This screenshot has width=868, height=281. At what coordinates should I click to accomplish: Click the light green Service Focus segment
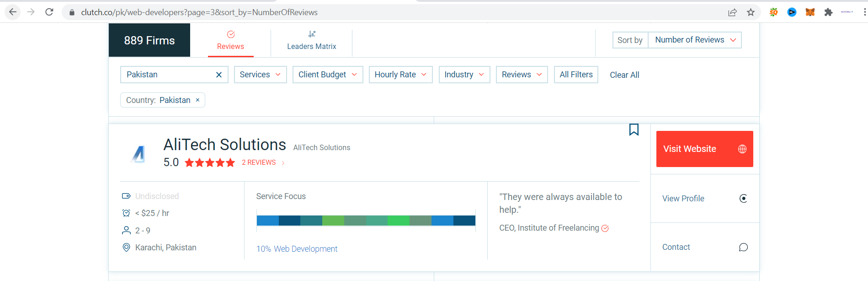click(333, 221)
